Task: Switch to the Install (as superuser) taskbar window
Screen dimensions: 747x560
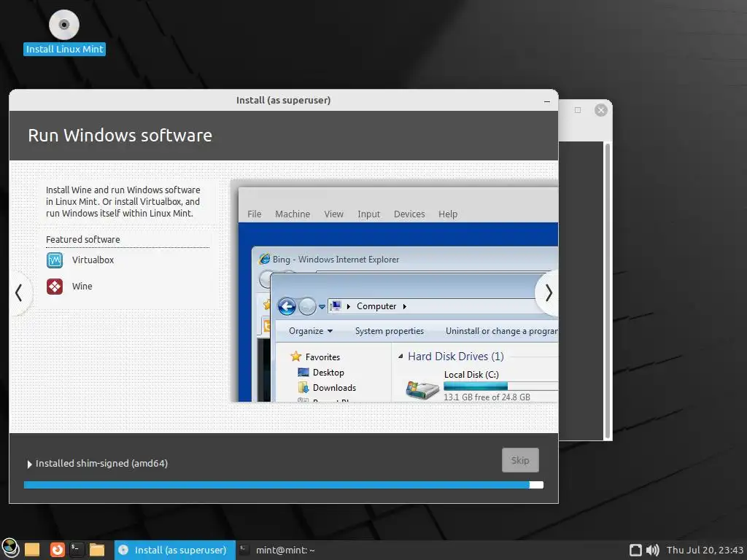Action: tap(175, 550)
